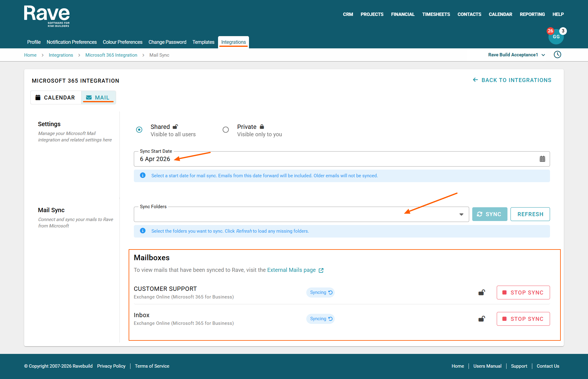Viewport: 588px width, 379px height.
Task: Expand the Sync Folders dropdown
Action: point(461,214)
